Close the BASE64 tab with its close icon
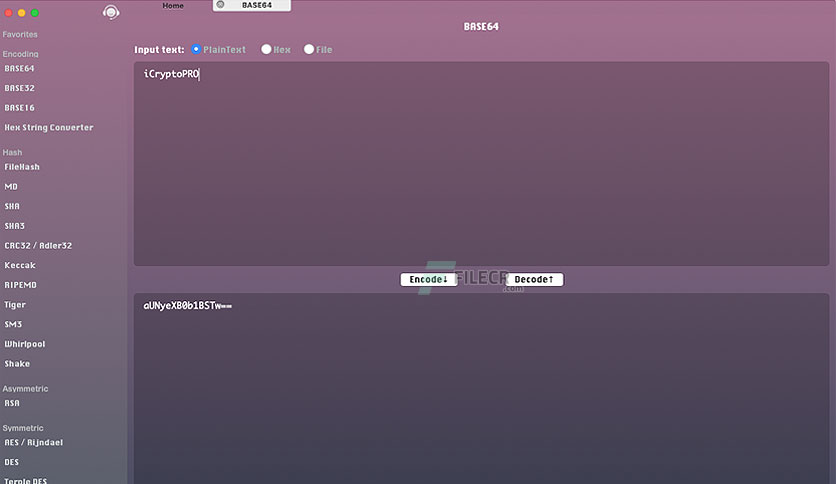The width and height of the screenshot is (836, 484). click(x=220, y=4)
